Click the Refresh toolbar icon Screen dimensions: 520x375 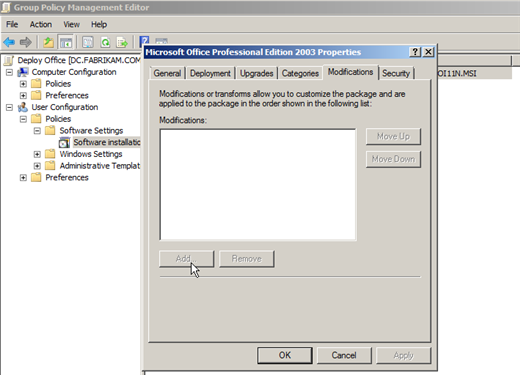(105, 42)
